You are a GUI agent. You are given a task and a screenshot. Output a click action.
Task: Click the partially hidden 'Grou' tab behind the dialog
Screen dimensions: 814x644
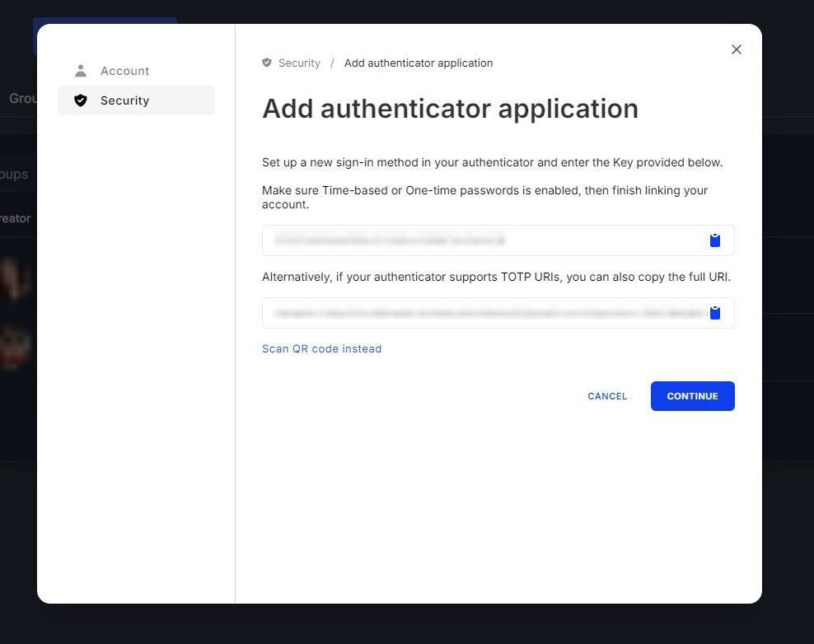[20, 98]
